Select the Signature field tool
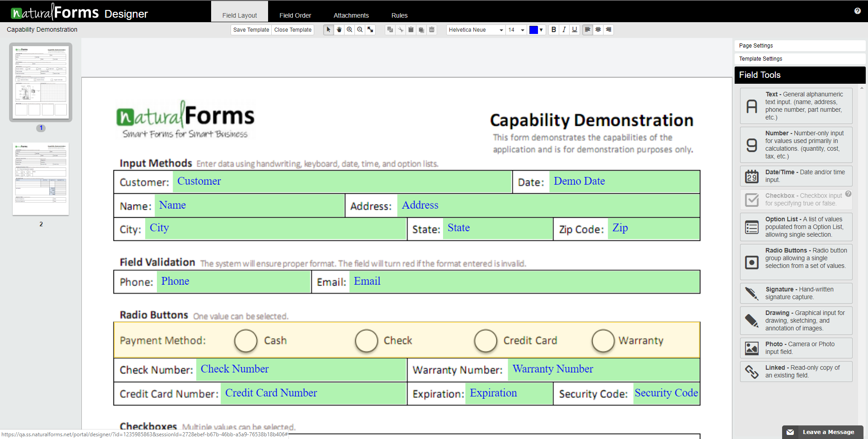868x439 pixels. point(796,293)
